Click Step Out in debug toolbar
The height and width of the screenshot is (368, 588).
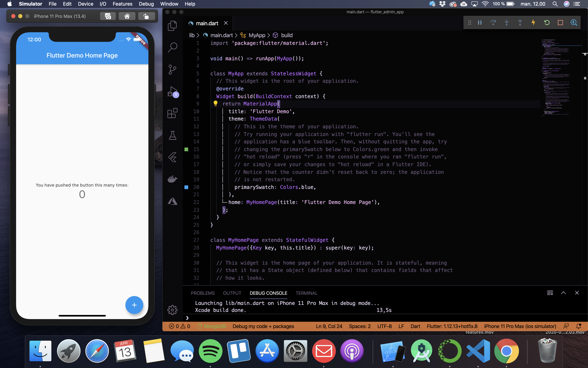click(520, 23)
